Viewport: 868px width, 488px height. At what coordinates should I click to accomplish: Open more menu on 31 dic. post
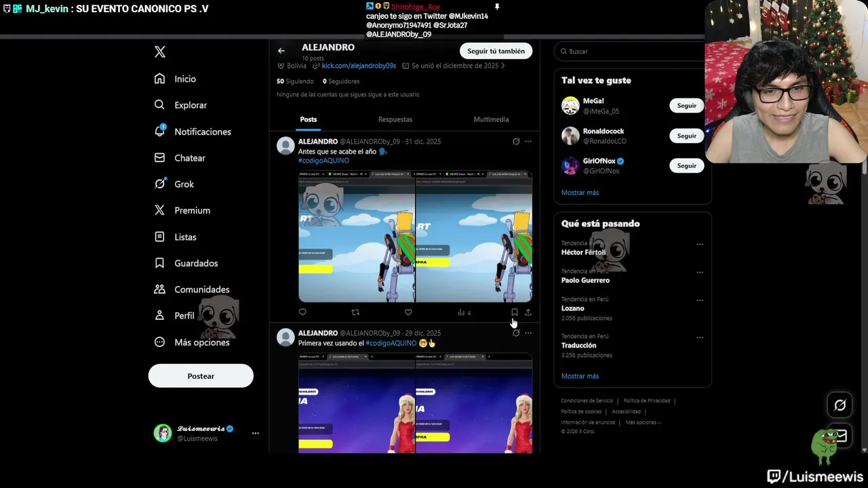point(528,142)
